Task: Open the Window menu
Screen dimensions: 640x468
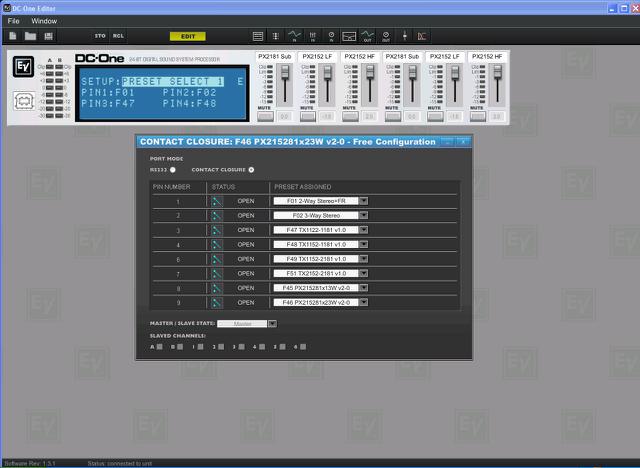Action: point(44,20)
